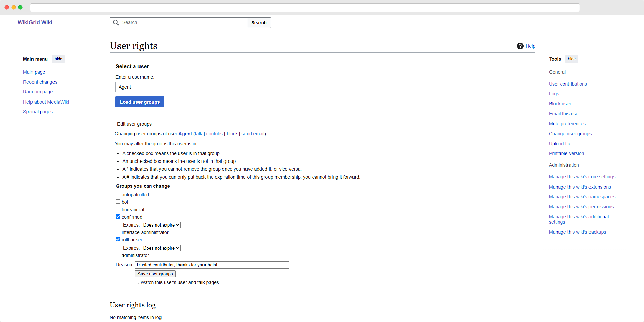Open Block user in Tools menu
This screenshot has width=644, height=322.
click(x=560, y=104)
